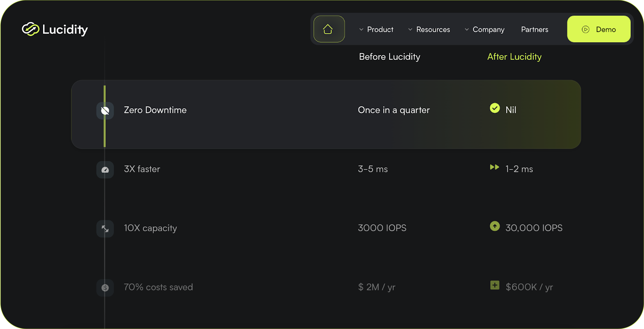Select the highlighted Zero Downtime row

click(326, 114)
